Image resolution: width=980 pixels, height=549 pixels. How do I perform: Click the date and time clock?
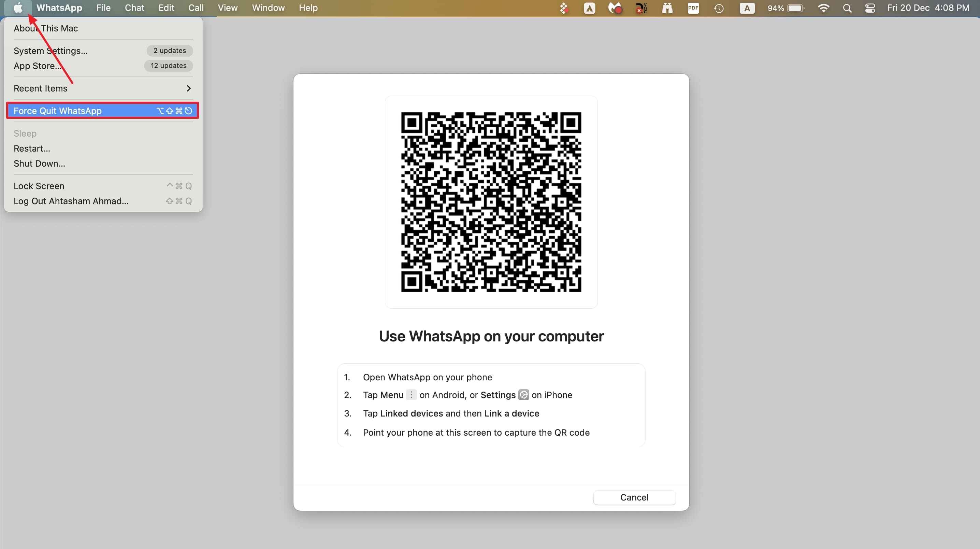click(x=928, y=8)
